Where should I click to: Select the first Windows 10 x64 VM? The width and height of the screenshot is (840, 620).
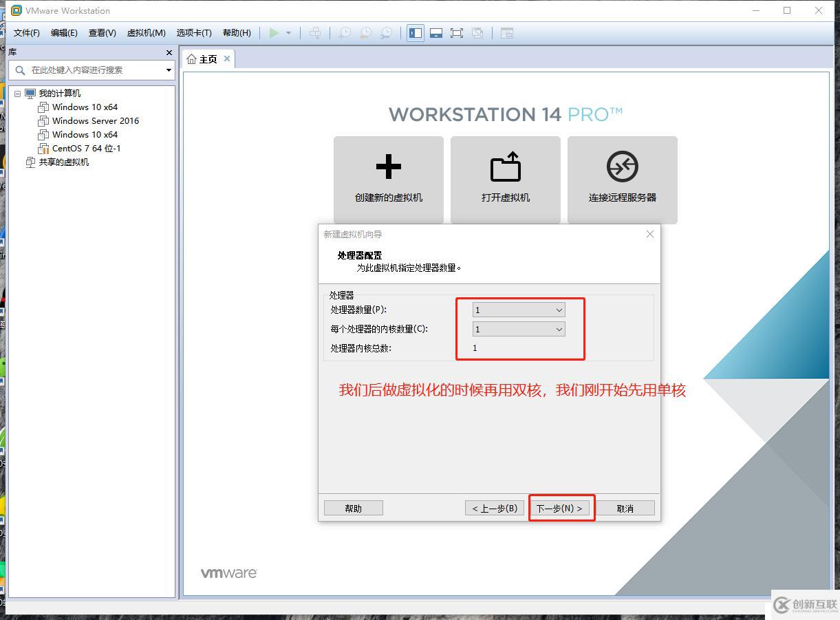point(85,107)
